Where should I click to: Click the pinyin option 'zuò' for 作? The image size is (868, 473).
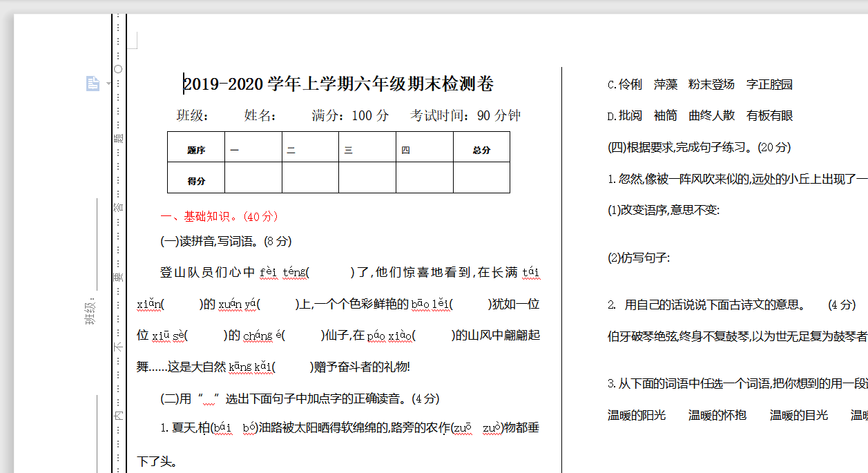(x=492, y=428)
